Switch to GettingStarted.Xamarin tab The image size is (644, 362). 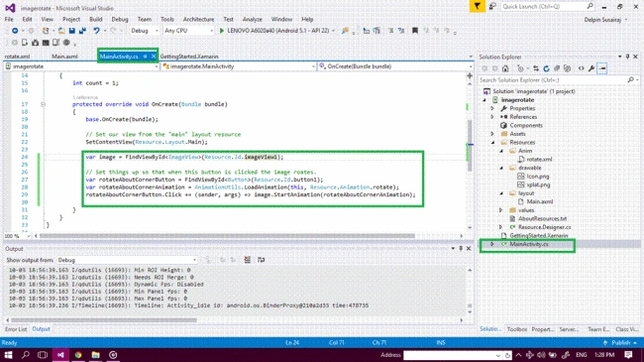pos(189,57)
